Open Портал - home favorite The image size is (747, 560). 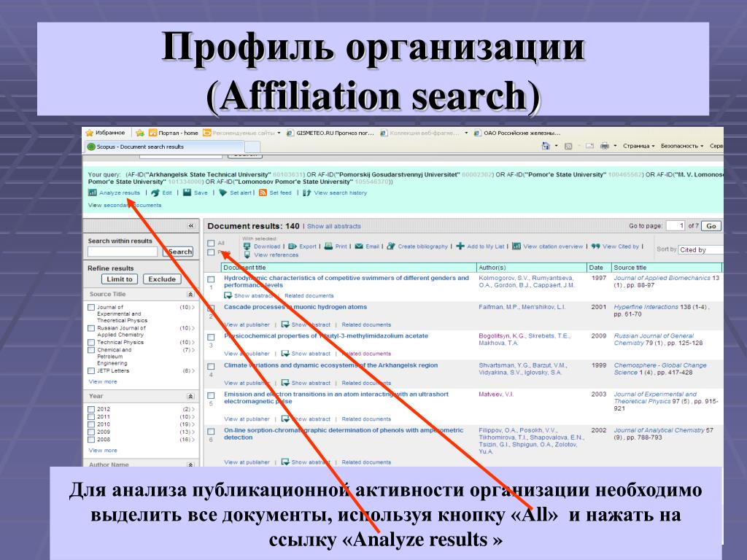[x=174, y=133]
